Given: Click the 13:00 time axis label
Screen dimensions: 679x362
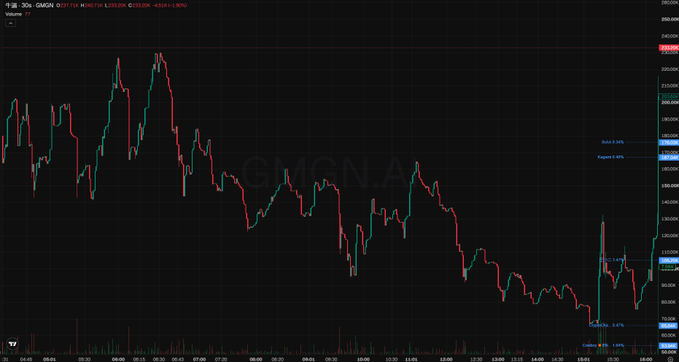Looking at the screenshot, I should click(x=498, y=359).
